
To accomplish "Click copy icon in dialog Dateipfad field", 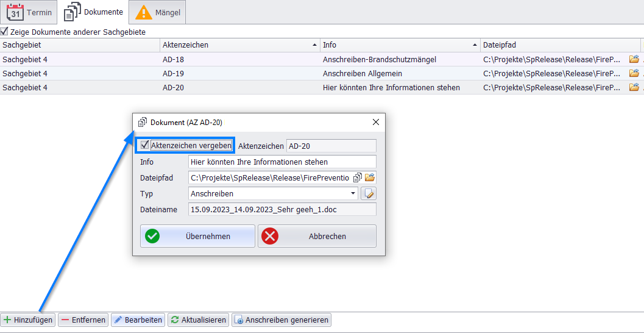I will [358, 177].
